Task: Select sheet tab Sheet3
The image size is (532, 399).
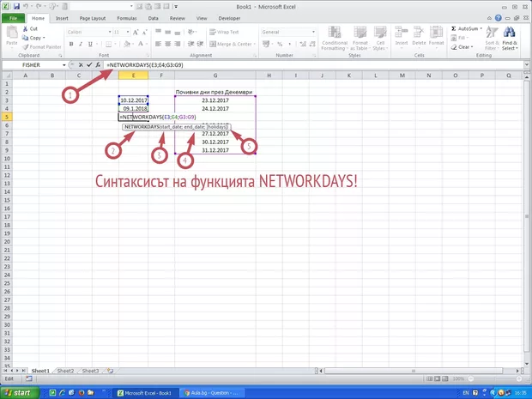Action: click(x=90, y=371)
